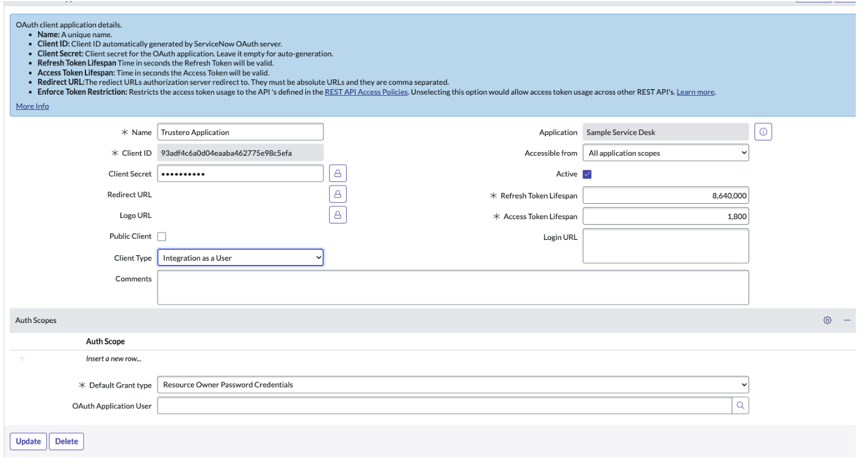Click the Update button
The width and height of the screenshot is (868, 464).
click(x=28, y=441)
